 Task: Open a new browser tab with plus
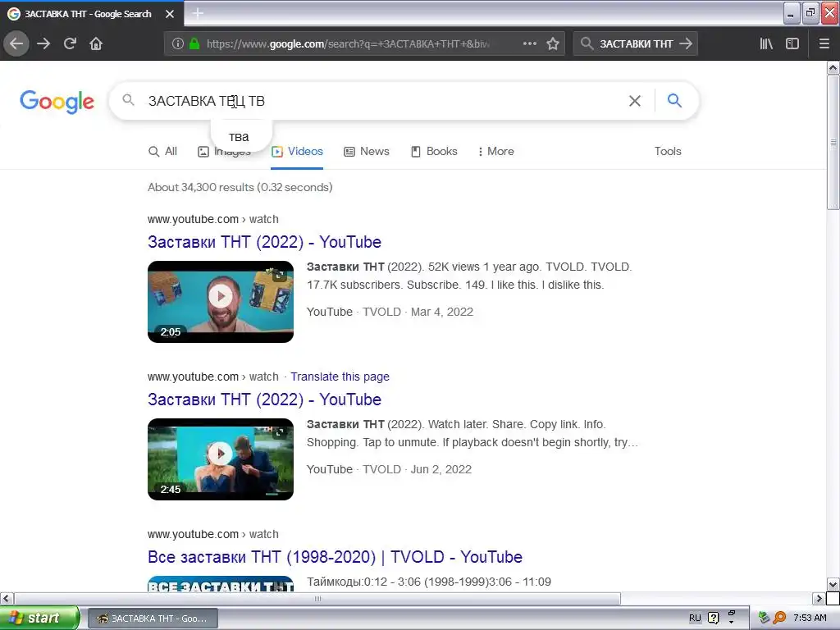point(198,13)
